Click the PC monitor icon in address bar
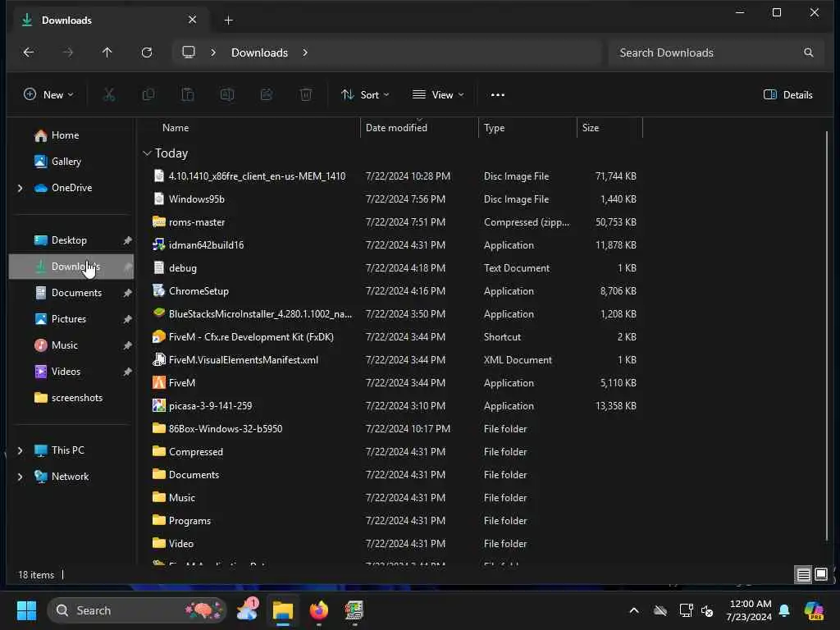The width and height of the screenshot is (840, 630). pyautogui.click(x=189, y=52)
